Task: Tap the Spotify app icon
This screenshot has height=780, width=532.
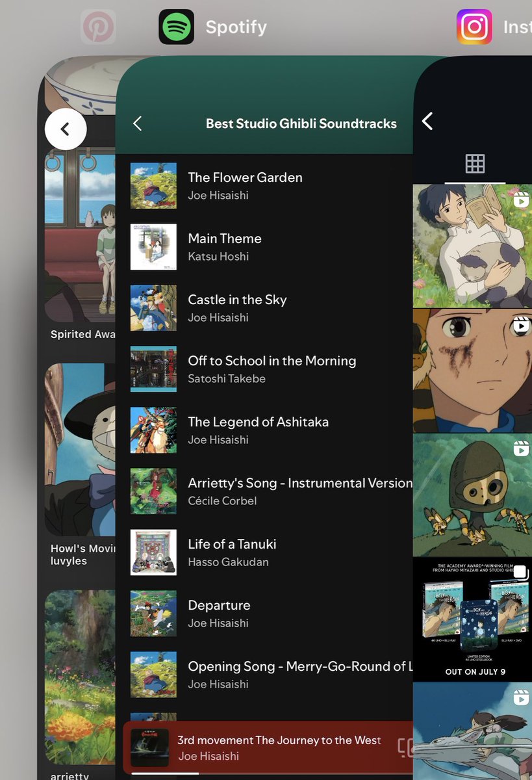Action: click(x=176, y=27)
